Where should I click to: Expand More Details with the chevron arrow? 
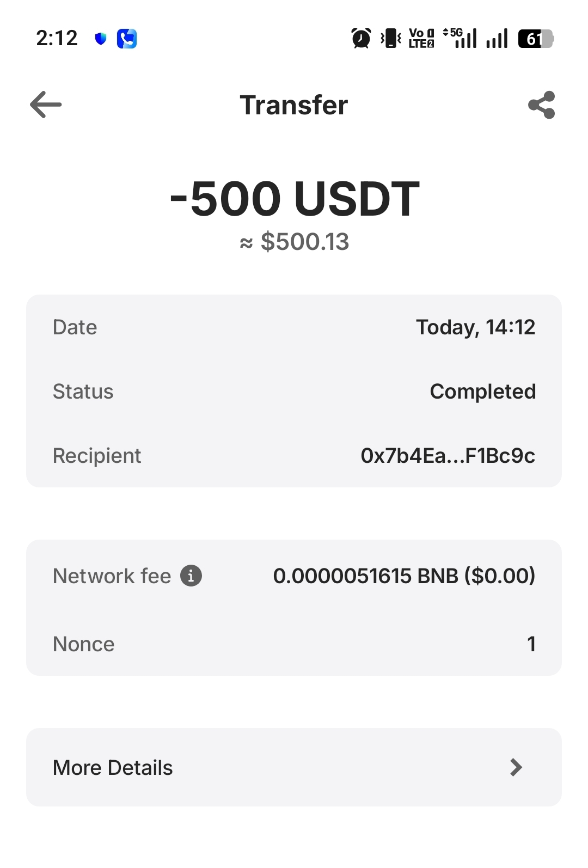coord(516,767)
